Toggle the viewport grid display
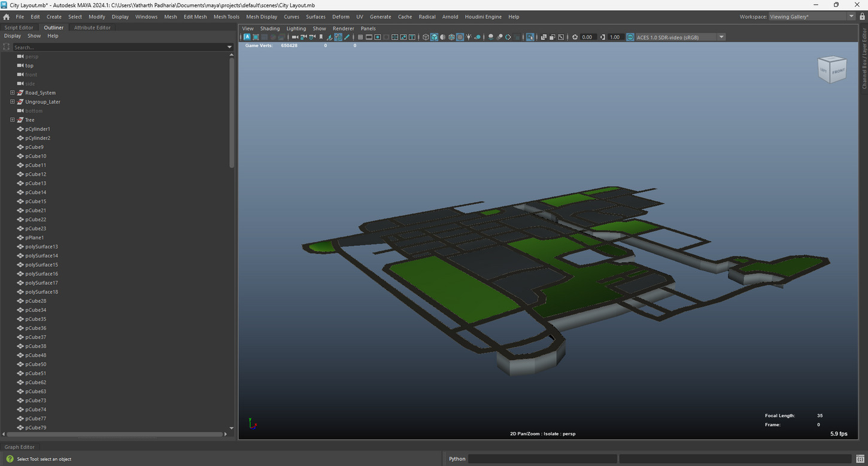 click(360, 37)
